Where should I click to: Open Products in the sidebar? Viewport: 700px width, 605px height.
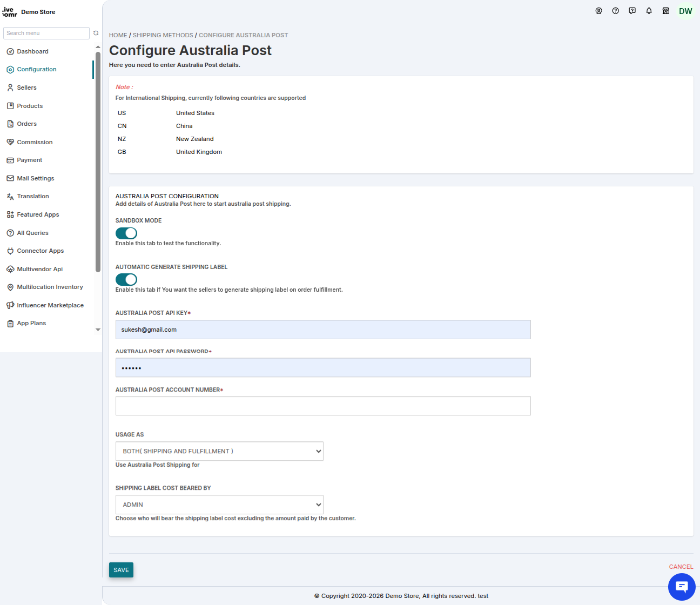coord(30,106)
